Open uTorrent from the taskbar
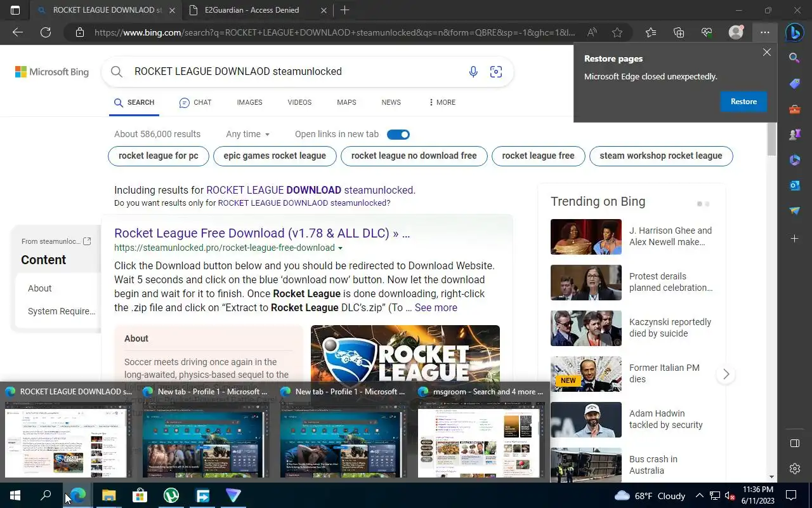This screenshot has height=508, width=812. [171, 495]
